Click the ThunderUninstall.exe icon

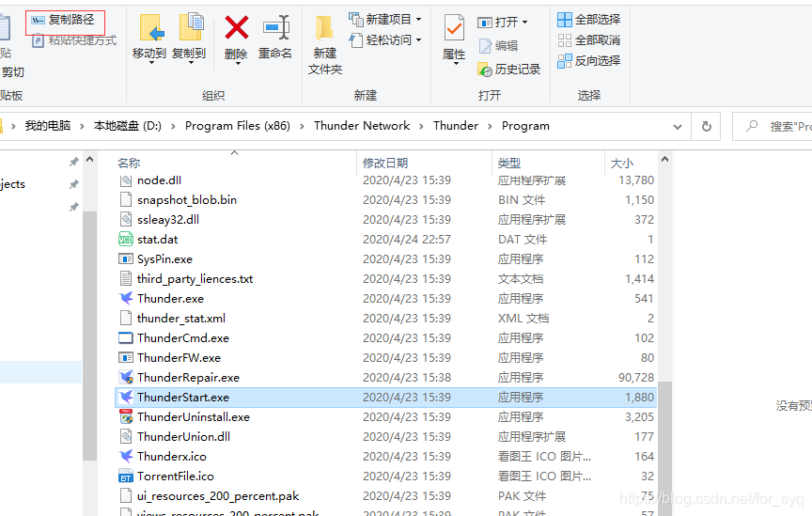126,416
